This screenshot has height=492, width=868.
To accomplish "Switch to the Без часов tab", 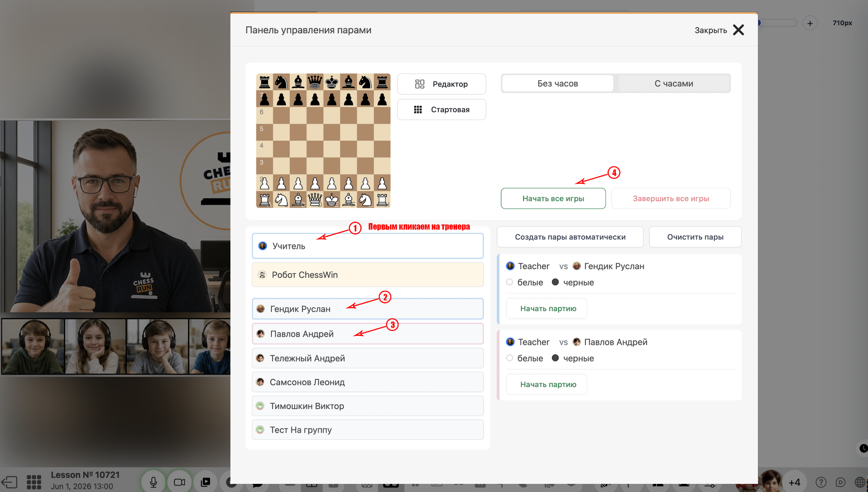I will coord(558,83).
